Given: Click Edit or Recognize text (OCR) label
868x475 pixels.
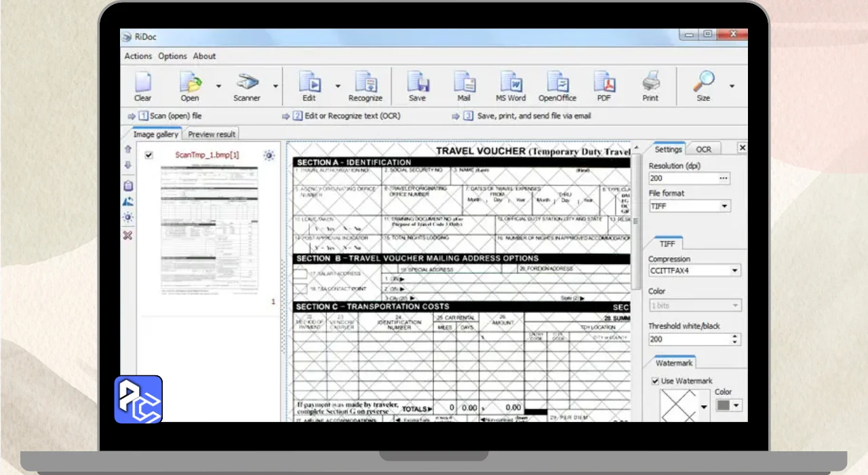Looking at the screenshot, I should (x=352, y=116).
